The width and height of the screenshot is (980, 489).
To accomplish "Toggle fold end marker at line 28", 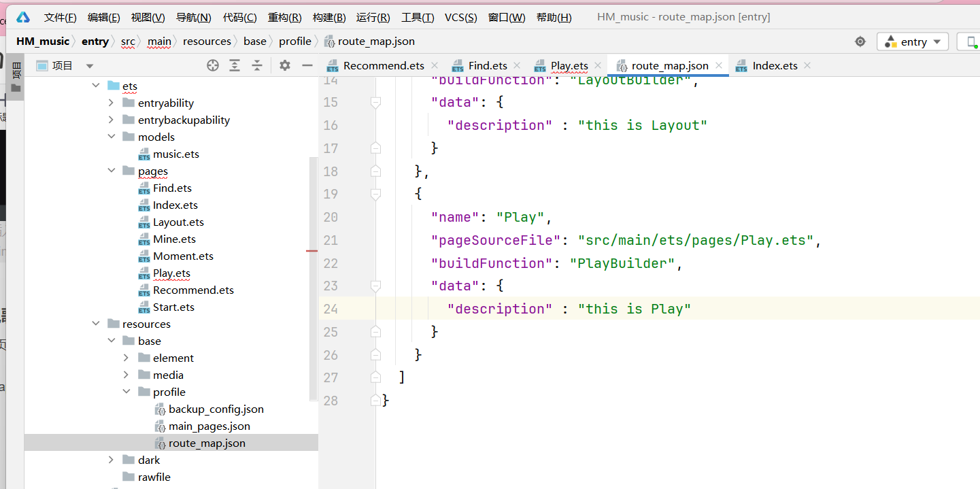I will (375, 400).
